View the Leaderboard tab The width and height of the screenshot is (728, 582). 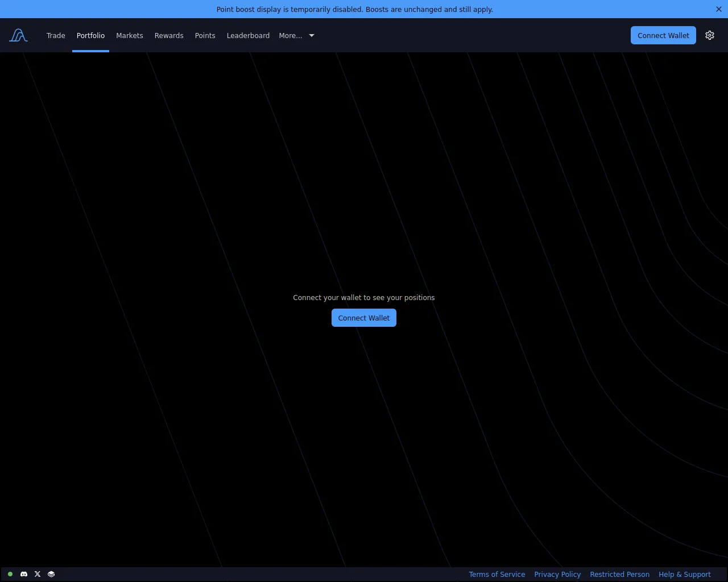point(248,35)
